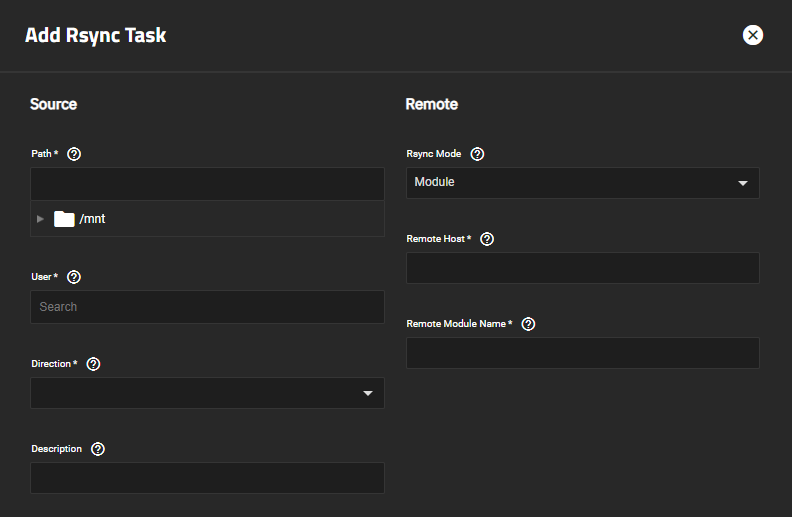This screenshot has width=792, height=517.
Task: Select the /mnt folder icon
Action: click(x=64, y=219)
